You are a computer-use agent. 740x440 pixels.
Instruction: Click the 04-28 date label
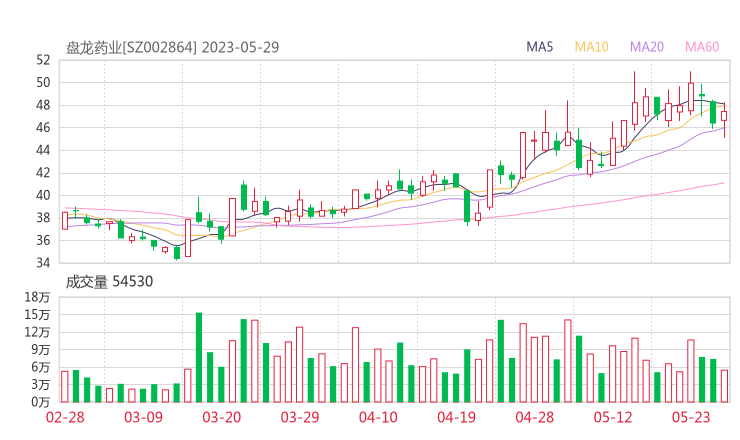pyautogui.click(x=534, y=417)
